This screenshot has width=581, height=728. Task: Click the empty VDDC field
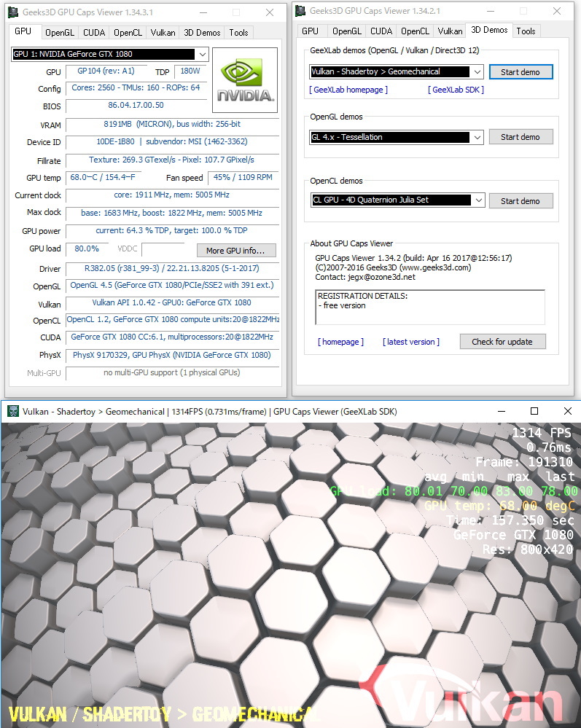click(x=163, y=250)
